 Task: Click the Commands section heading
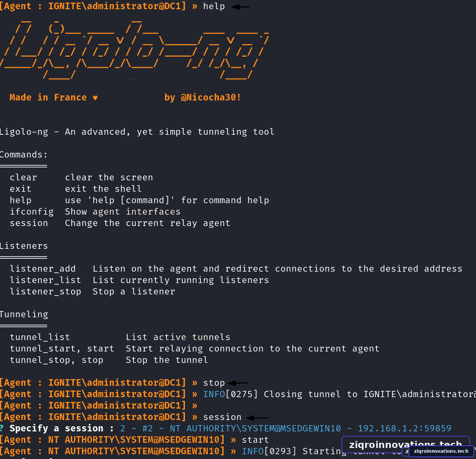click(24, 155)
